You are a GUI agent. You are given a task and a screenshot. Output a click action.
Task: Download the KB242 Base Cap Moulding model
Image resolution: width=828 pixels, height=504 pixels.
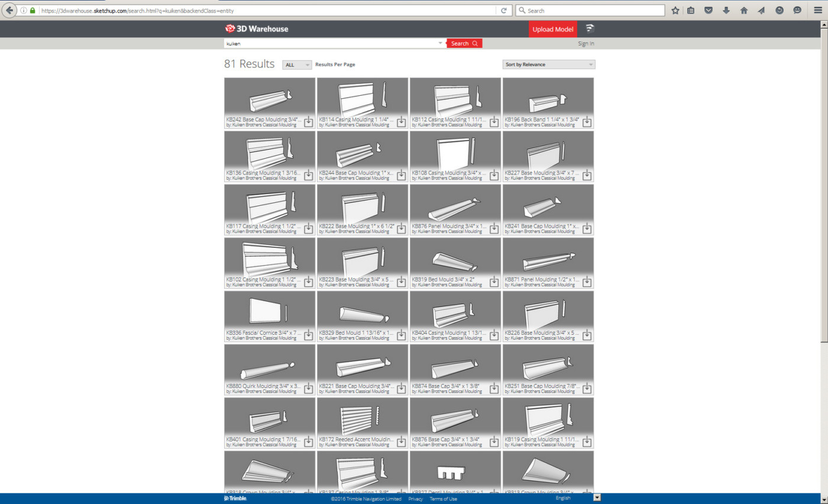pyautogui.click(x=308, y=122)
